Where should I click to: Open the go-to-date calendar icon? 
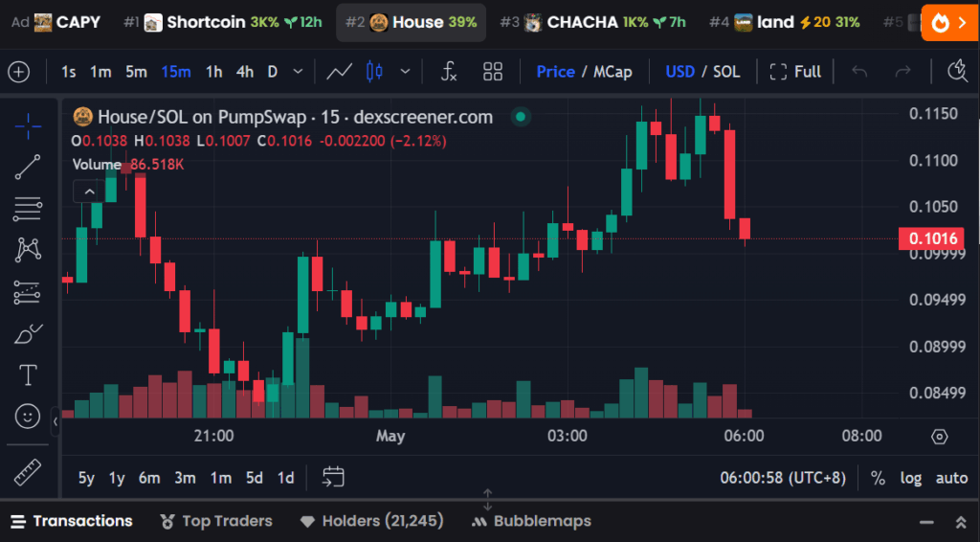point(333,477)
